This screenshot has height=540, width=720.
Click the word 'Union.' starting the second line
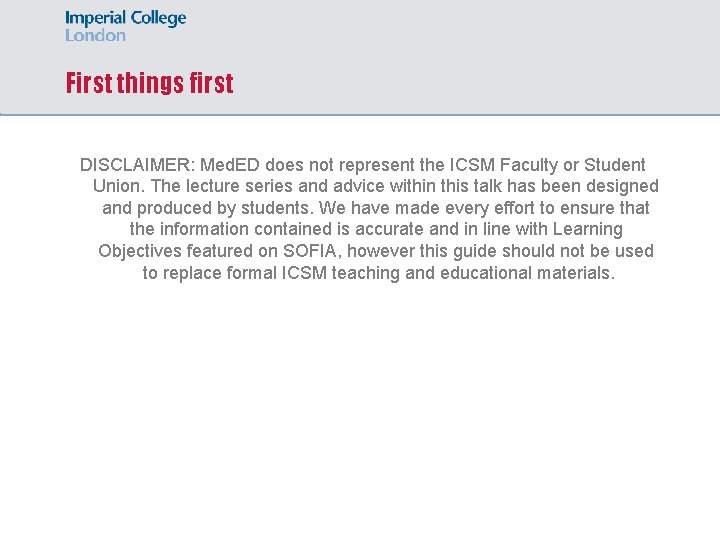[118, 186]
